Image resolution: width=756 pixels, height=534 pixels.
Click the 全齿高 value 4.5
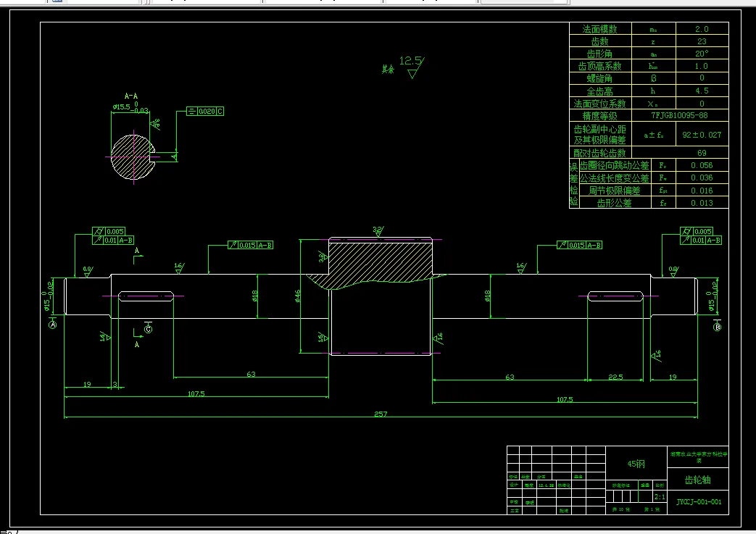coord(702,91)
